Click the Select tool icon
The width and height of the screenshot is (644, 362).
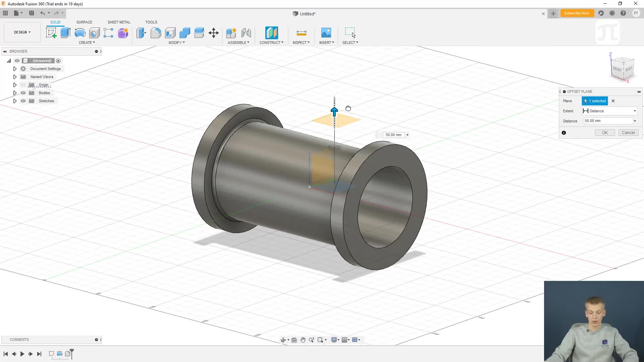[x=350, y=33]
